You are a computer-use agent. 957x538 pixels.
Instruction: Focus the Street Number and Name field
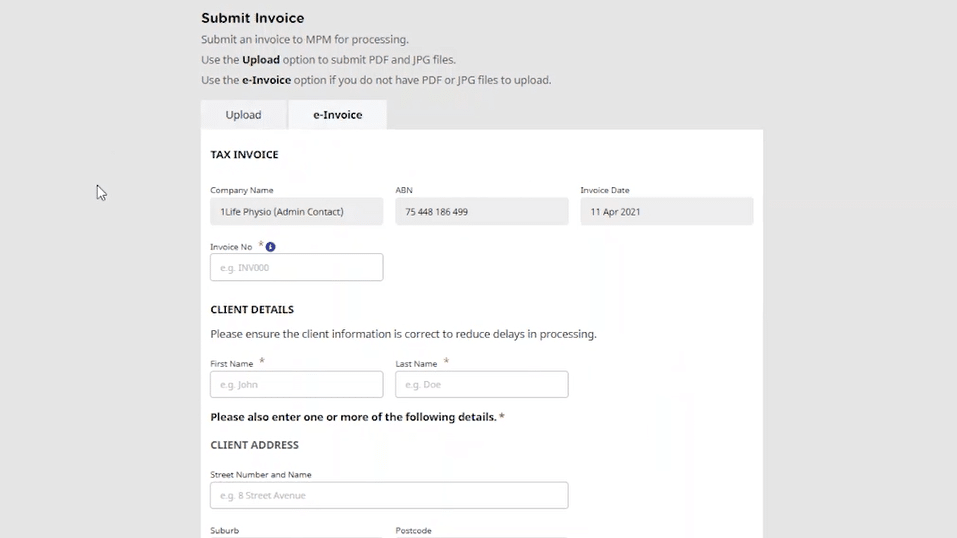[389, 495]
